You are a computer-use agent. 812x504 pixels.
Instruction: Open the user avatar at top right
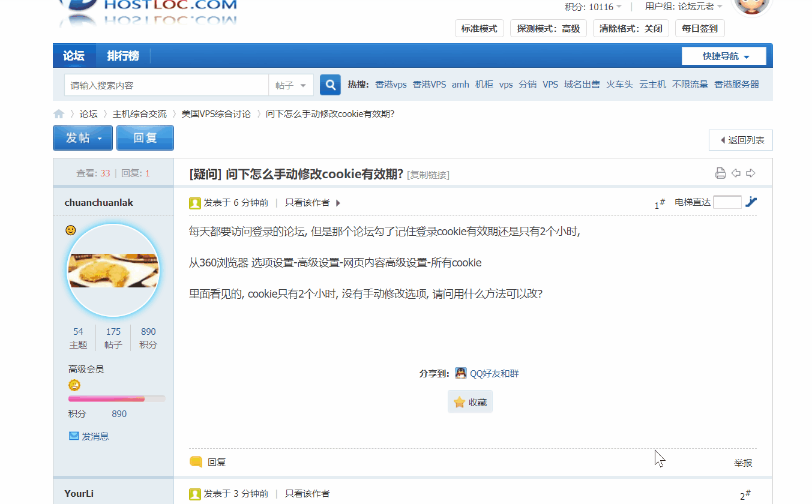pyautogui.click(x=753, y=6)
